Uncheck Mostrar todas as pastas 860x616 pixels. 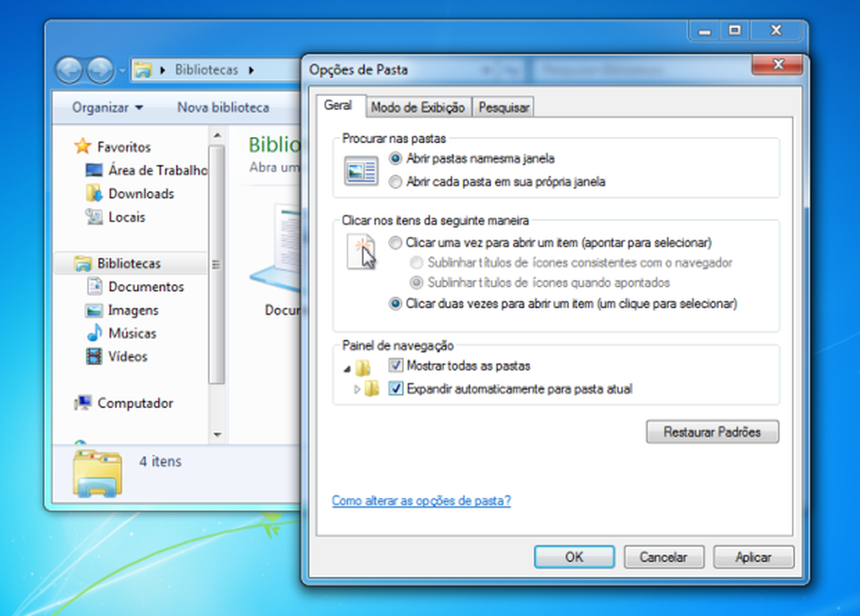[395, 366]
